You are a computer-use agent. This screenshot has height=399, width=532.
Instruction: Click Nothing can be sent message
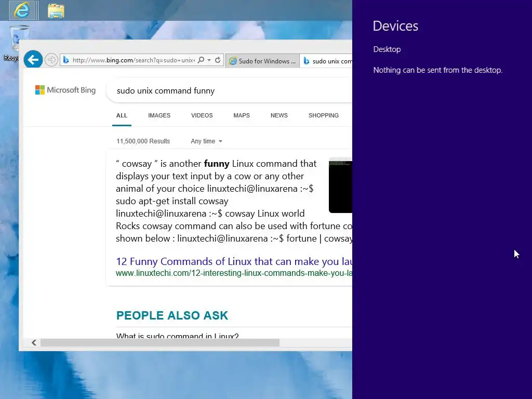(437, 70)
